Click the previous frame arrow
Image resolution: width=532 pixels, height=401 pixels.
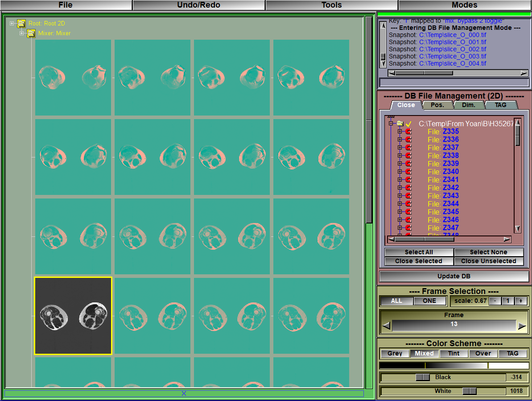click(x=386, y=326)
